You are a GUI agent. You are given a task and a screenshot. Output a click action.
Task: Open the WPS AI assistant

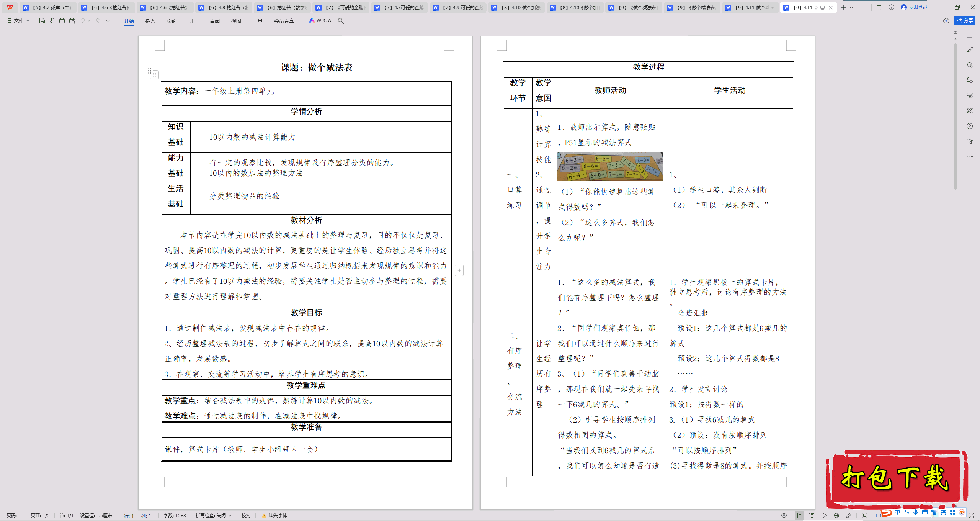[321, 21]
